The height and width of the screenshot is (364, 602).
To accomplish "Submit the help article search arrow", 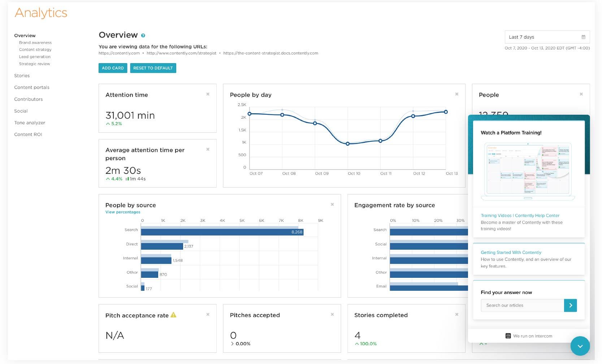I will click(570, 305).
